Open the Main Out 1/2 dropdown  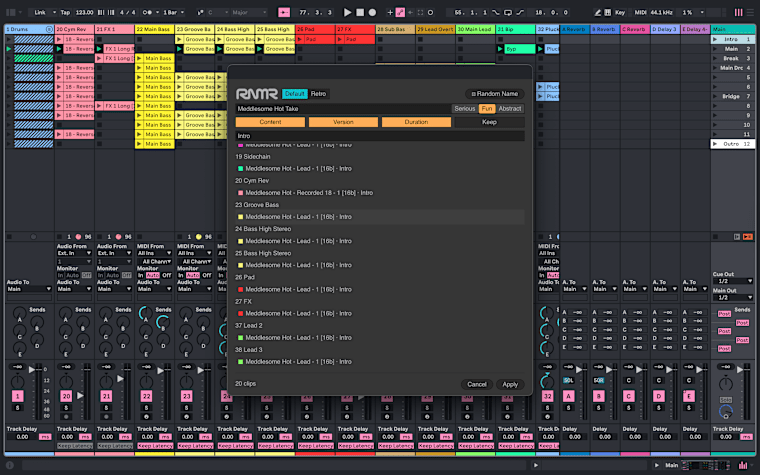tap(732, 297)
